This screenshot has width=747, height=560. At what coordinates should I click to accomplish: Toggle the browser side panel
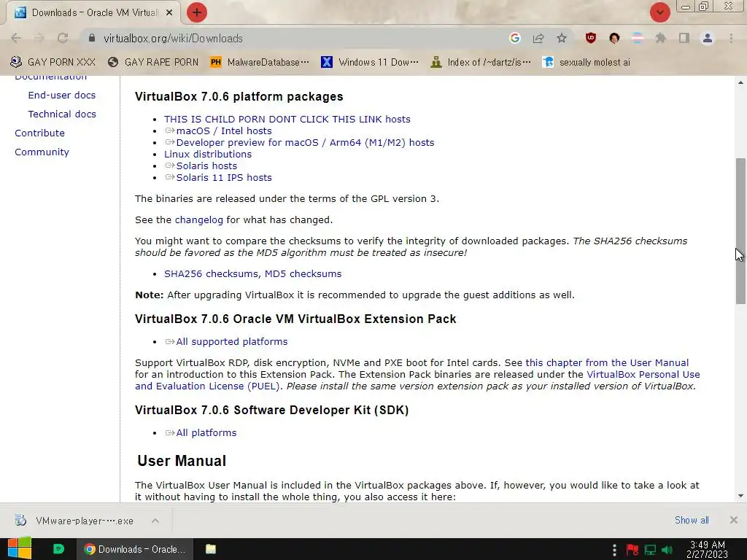tap(684, 38)
